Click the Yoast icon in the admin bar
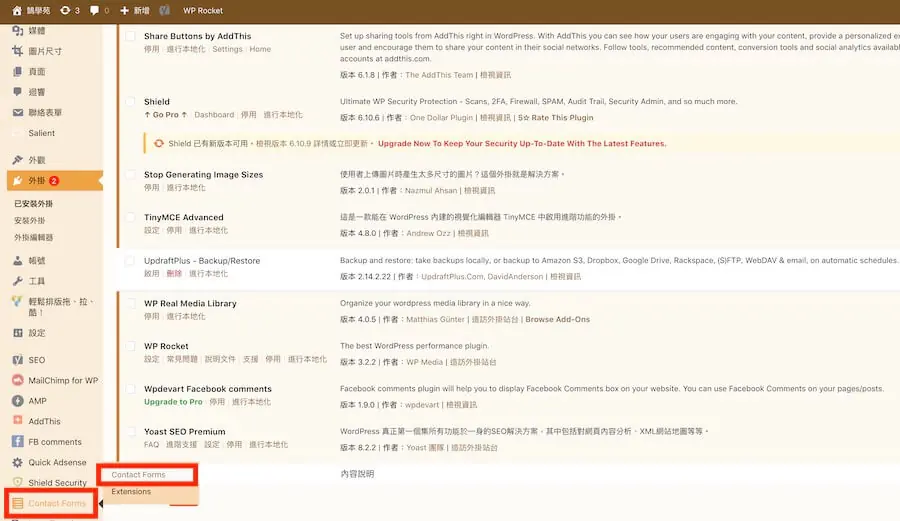Screen dimensions: 900x521 click(x=165, y=10)
